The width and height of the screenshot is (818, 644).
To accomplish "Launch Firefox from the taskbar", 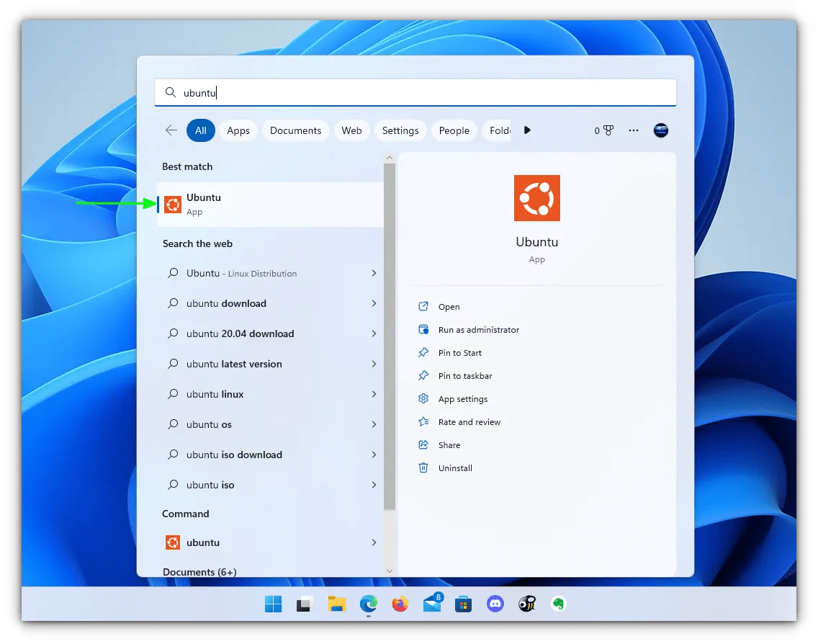I will click(x=400, y=604).
